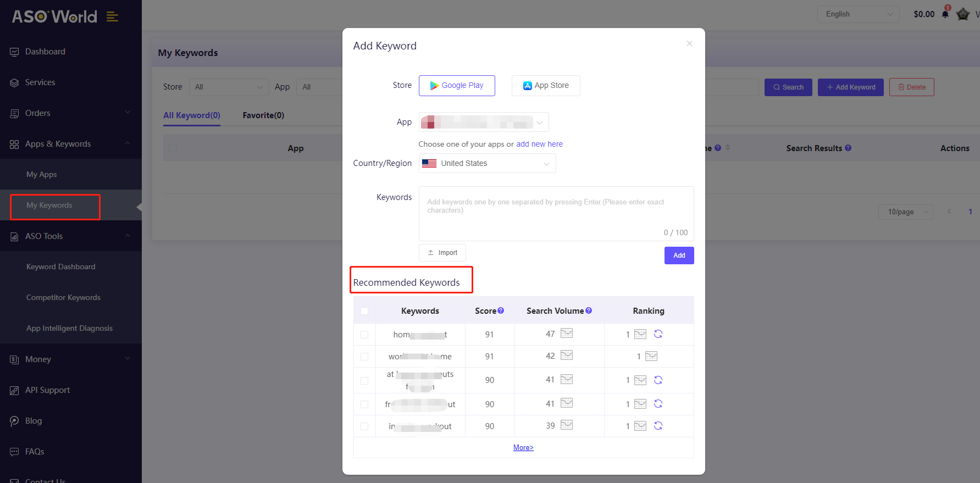This screenshot has width=980, height=483.
Task: Click Search Results help icon in background table
Action: tap(848, 148)
